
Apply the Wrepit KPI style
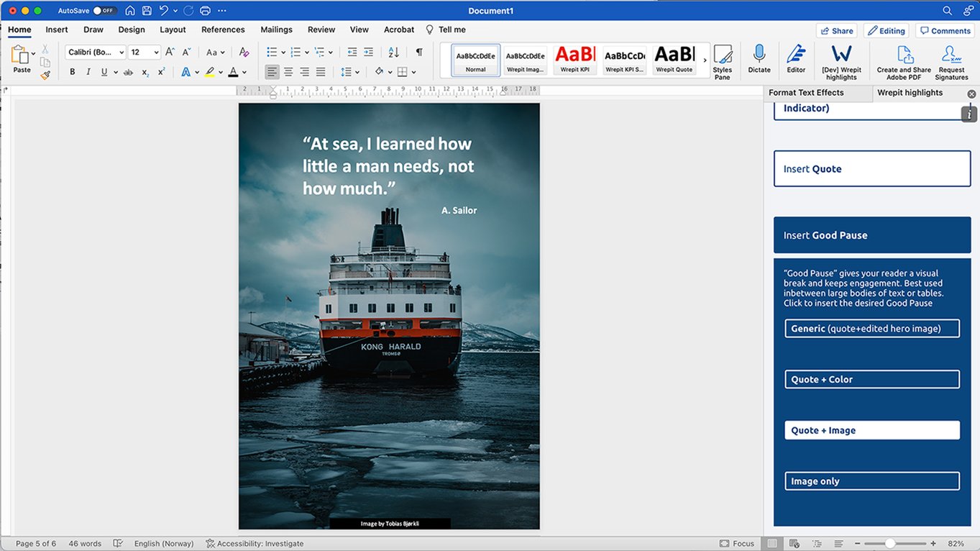coord(575,59)
